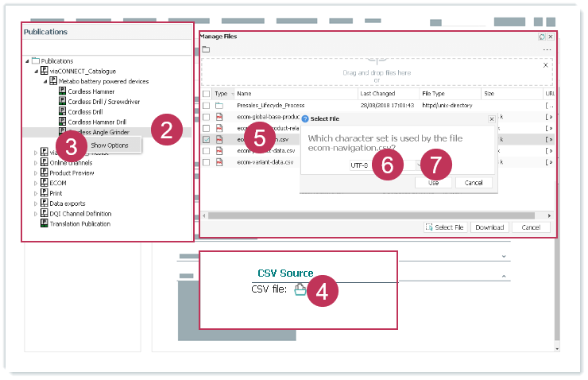Click the Cordless Hammer publication icon
The image size is (588, 380).
click(x=63, y=91)
